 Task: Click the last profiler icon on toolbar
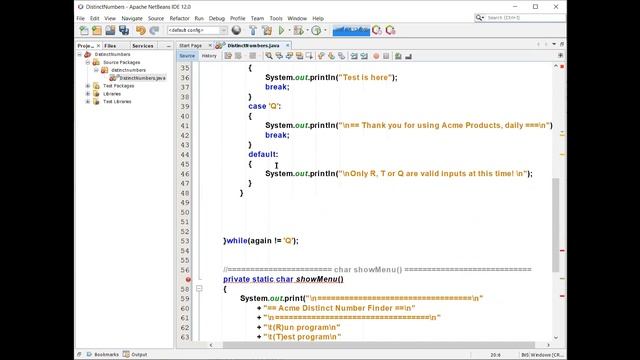[x=391, y=30]
